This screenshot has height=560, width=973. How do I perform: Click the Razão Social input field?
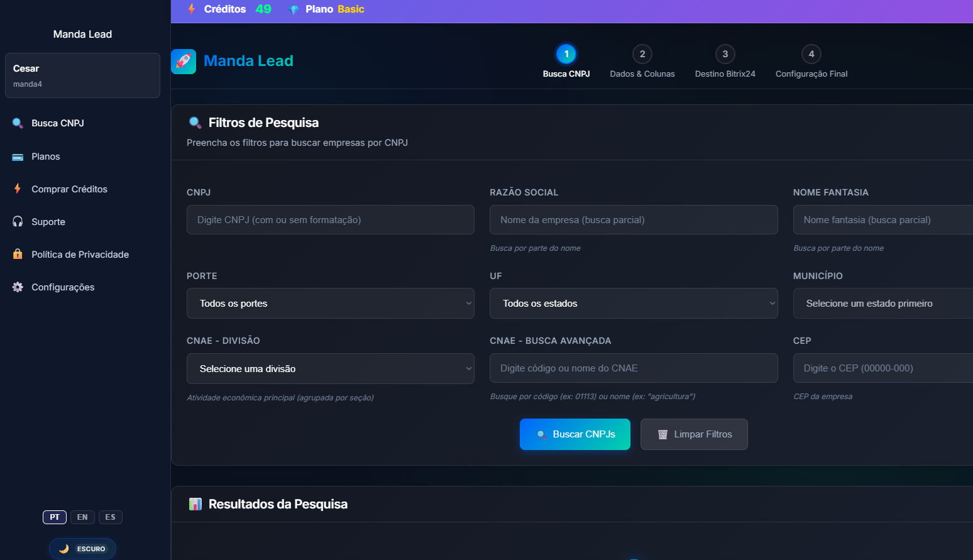click(x=633, y=220)
